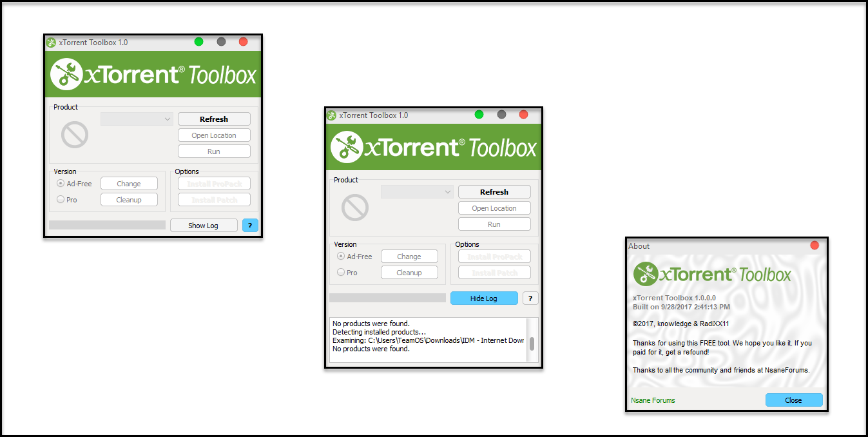Click xTorrent logo icon in About dialog
The width and height of the screenshot is (868, 437).
point(645,274)
